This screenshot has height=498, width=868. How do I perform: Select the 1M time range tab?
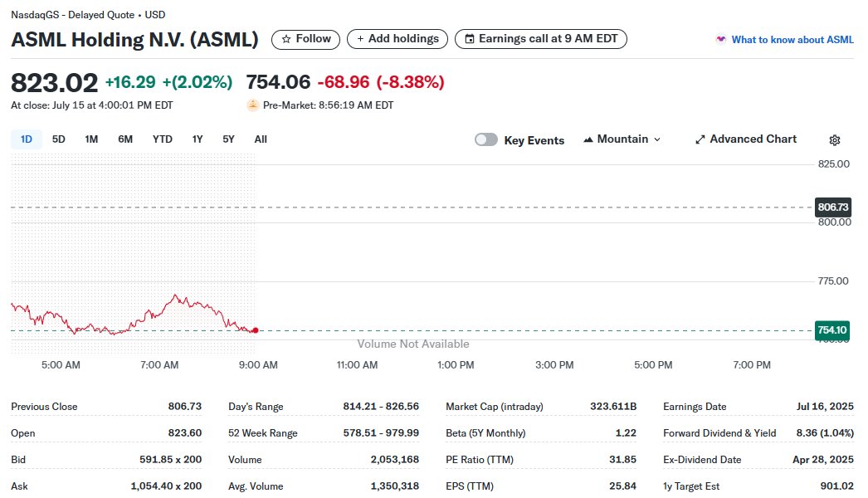[91, 139]
